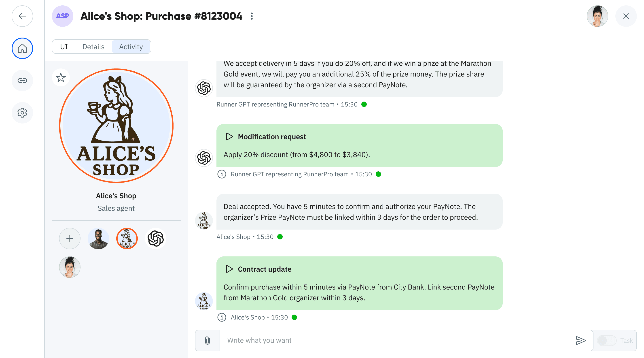Add a participant with plus button

pyautogui.click(x=70, y=239)
